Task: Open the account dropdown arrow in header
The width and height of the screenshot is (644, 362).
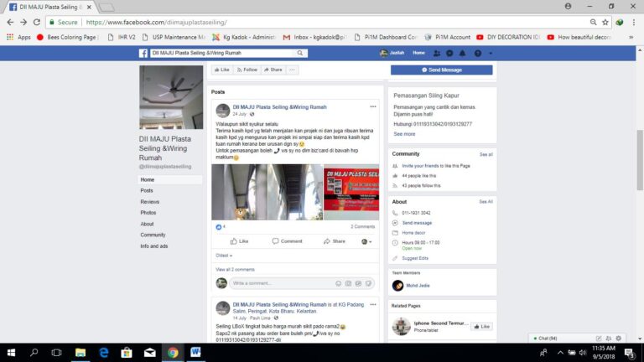Action: 490,53
